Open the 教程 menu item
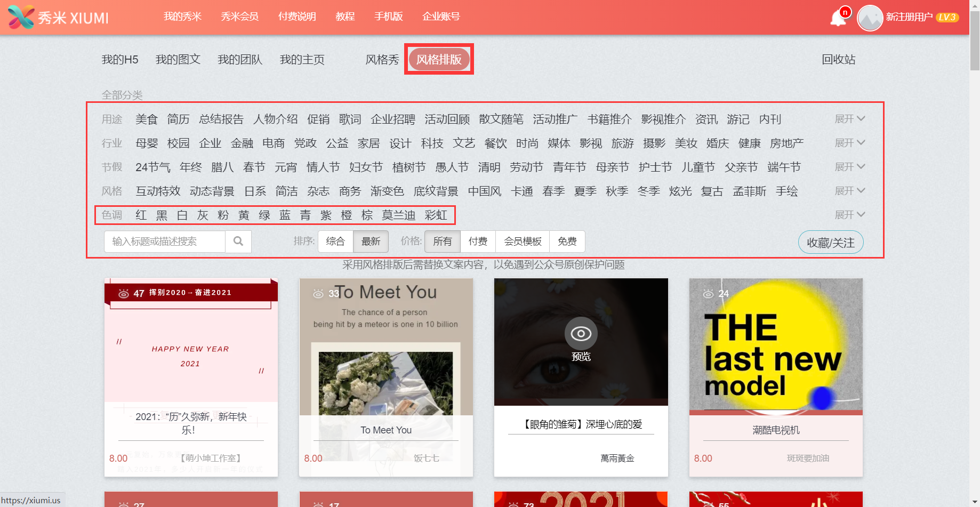The width and height of the screenshot is (980, 507). 345,17
